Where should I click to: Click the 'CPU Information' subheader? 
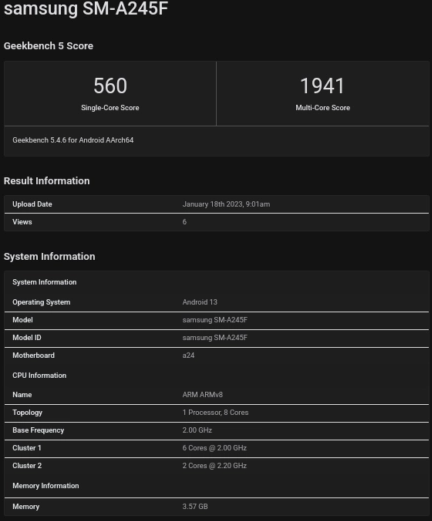click(39, 375)
